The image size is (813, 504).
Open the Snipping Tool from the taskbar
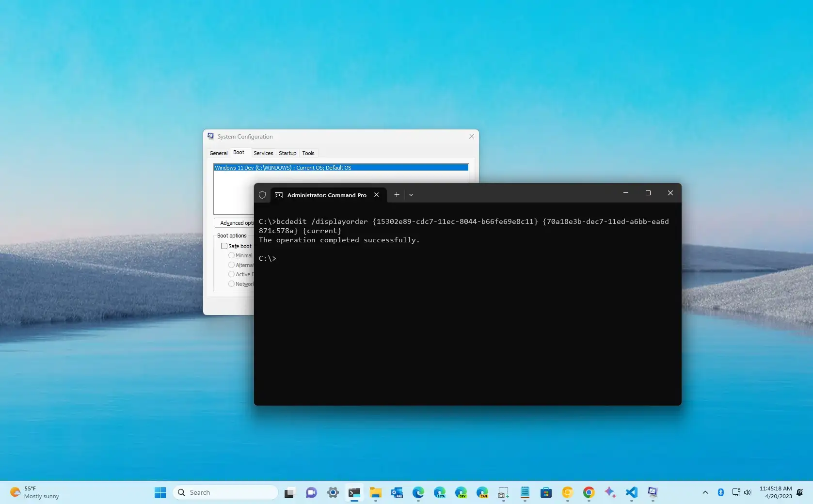(x=503, y=492)
